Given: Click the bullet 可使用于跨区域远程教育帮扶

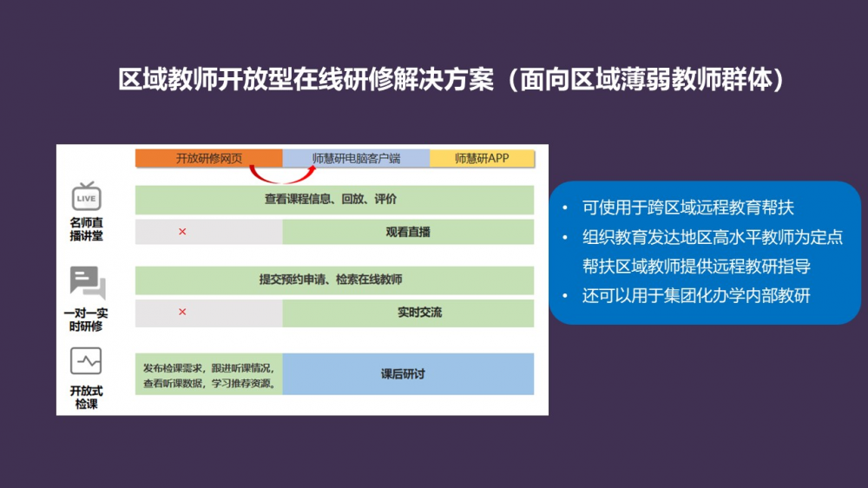Looking at the screenshot, I should click(688, 208).
